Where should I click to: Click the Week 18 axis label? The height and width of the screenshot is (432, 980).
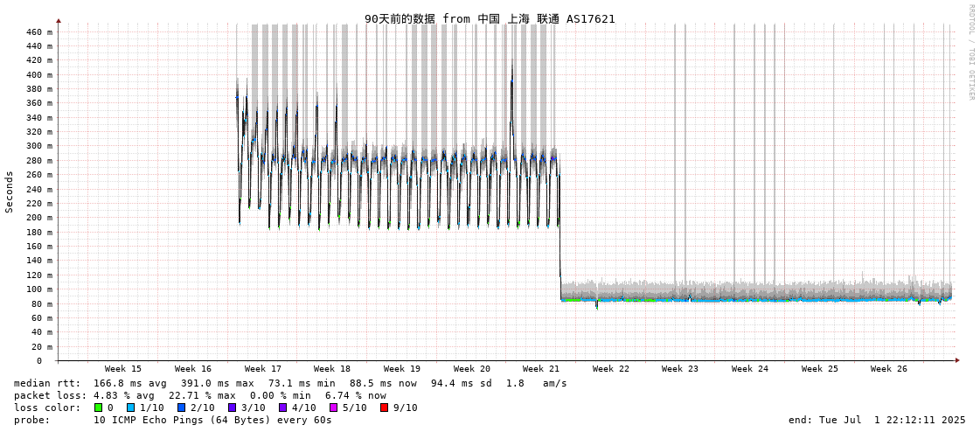point(332,369)
